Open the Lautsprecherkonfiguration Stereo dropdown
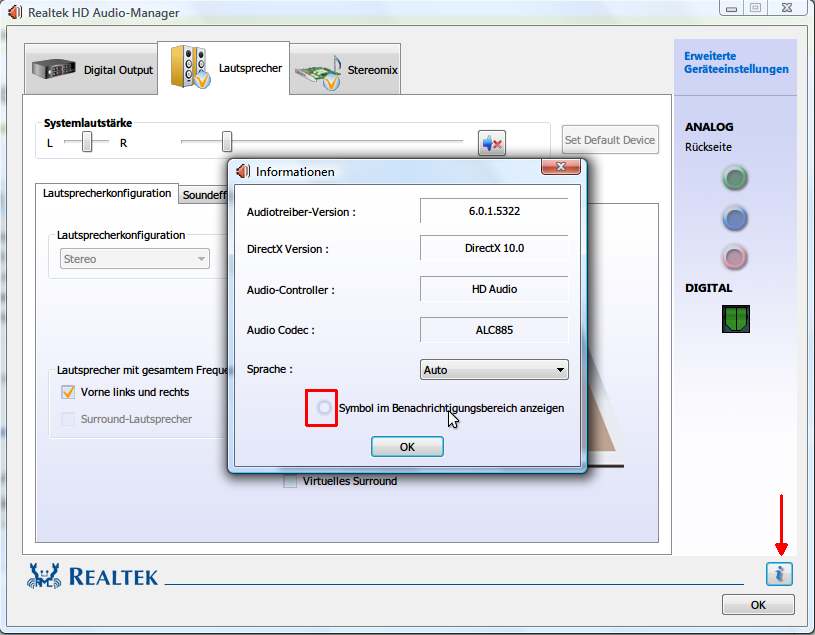This screenshot has width=815, height=635. [x=135, y=259]
